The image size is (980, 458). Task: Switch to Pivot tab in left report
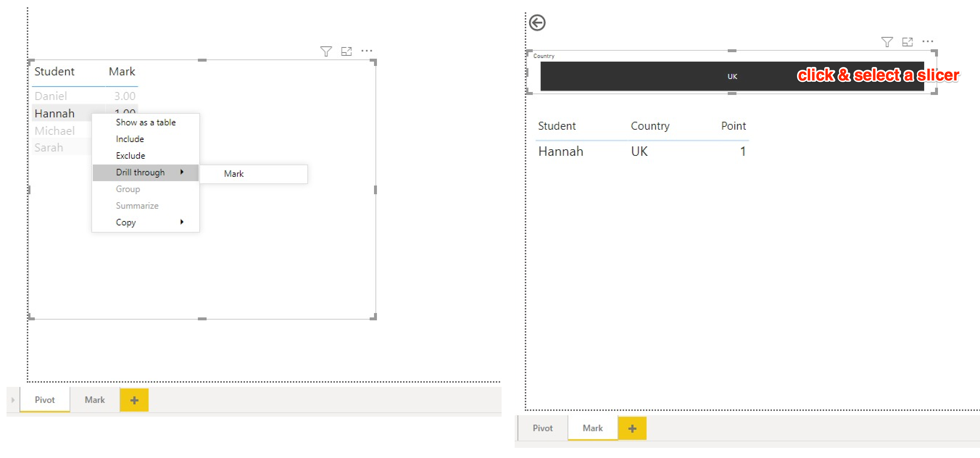click(x=45, y=400)
